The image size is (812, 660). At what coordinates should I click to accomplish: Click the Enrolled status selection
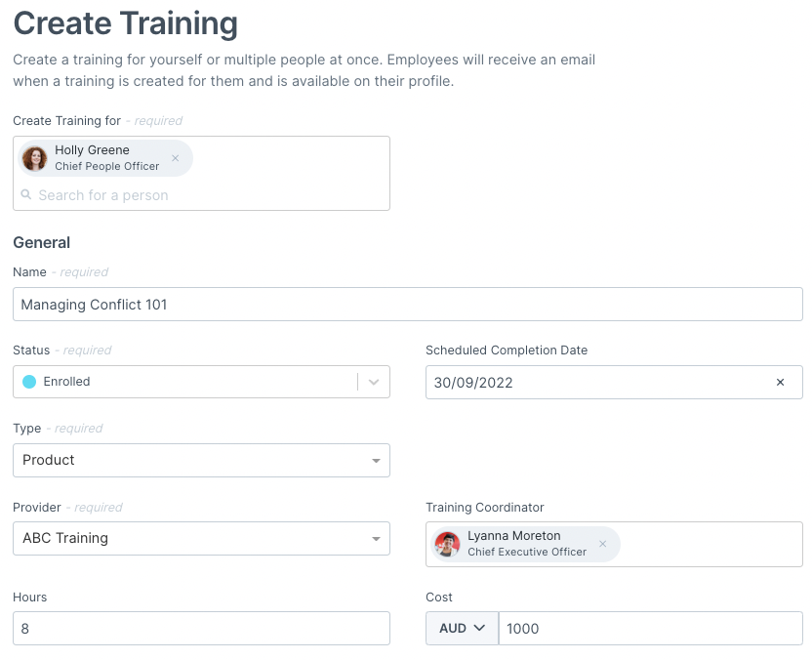click(x=185, y=382)
